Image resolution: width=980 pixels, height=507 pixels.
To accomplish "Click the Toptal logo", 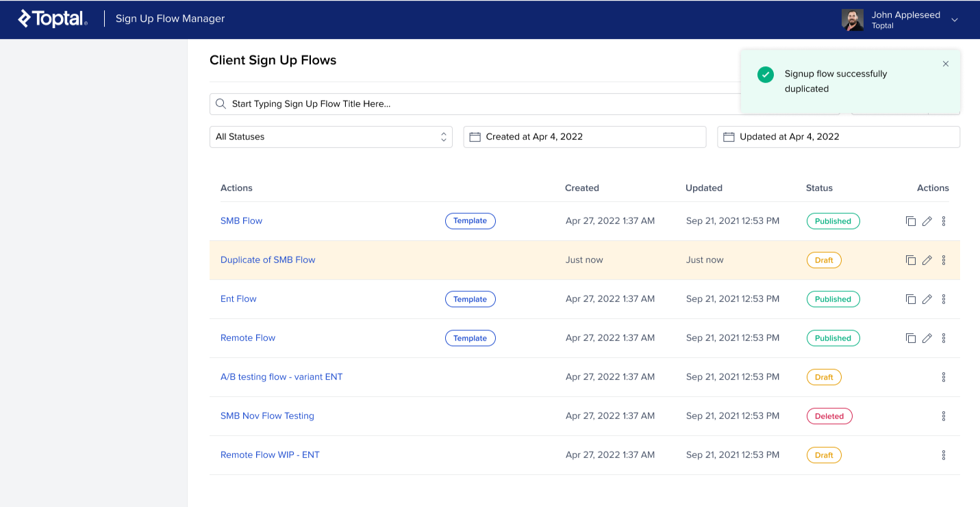I will tap(53, 19).
